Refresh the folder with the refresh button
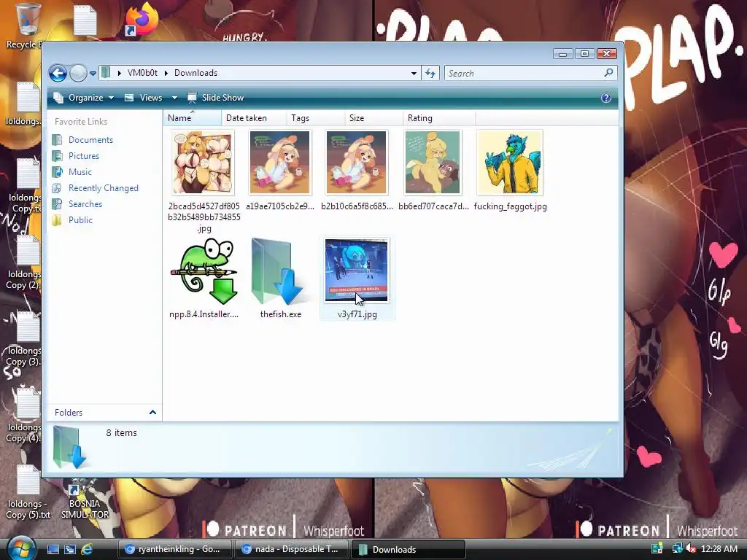 point(430,74)
